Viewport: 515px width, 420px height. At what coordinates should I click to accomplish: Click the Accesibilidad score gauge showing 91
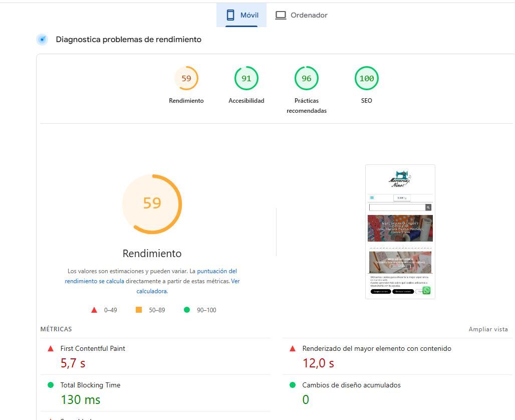(246, 79)
